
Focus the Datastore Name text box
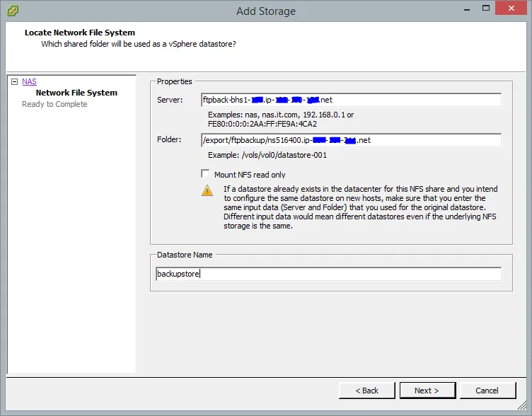pyautogui.click(x=328, y=274)
